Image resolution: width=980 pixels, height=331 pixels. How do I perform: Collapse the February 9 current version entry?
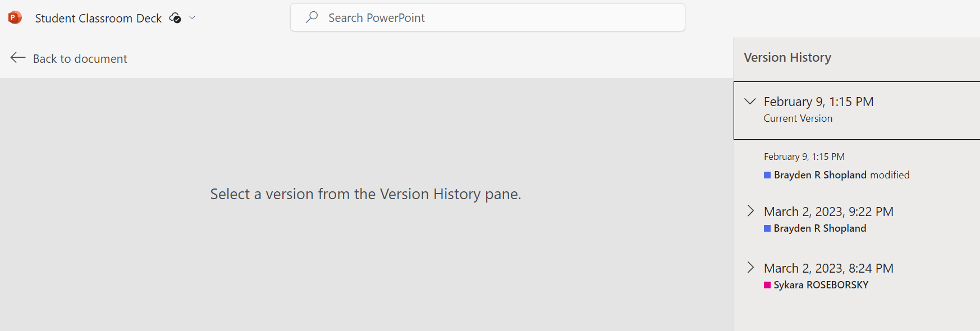point(750,102)
